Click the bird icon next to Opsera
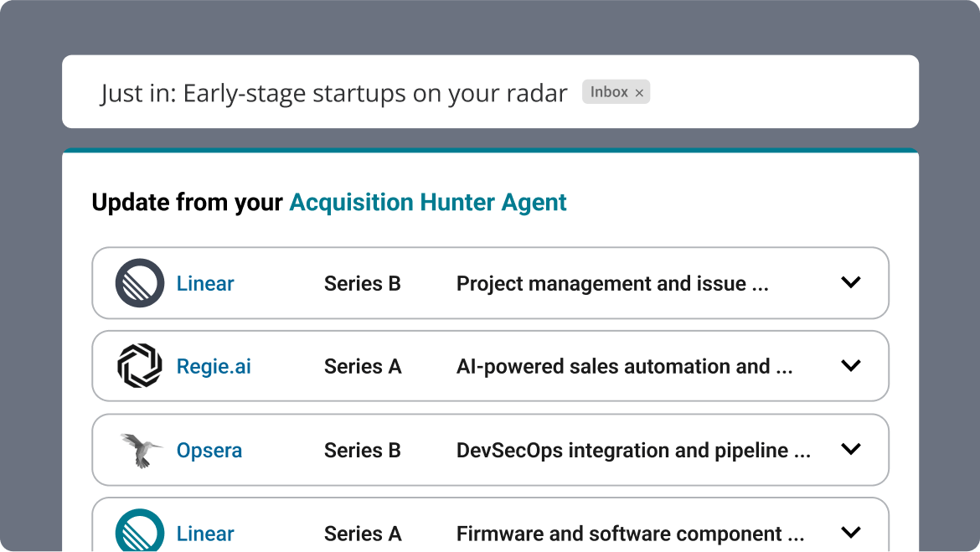Screen dimensions: 980x552 (x=139, y=450)
